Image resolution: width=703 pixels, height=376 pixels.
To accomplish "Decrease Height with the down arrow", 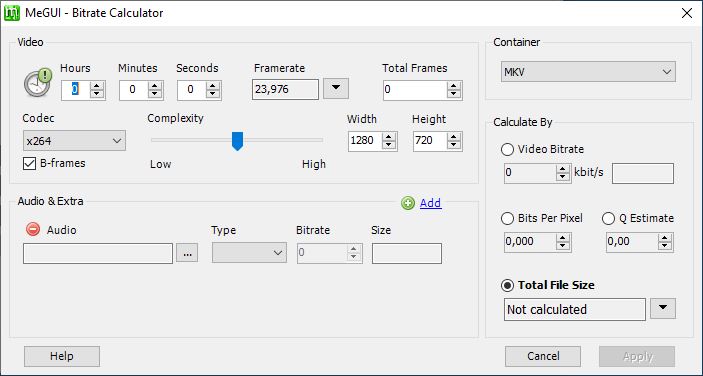I will coord(454,146).
